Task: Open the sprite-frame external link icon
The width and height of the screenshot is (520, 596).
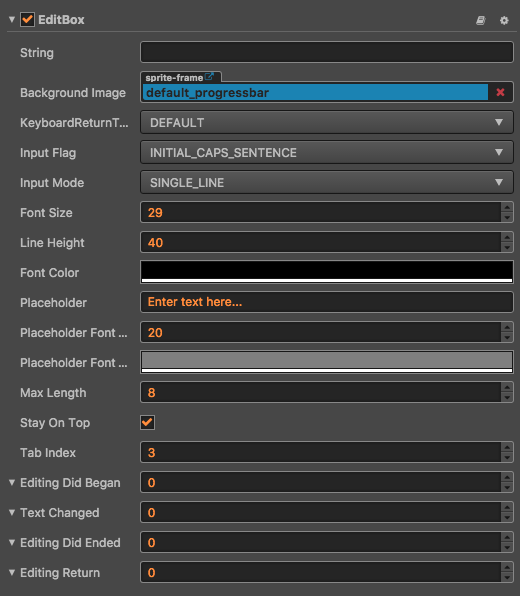Action: point(209,77)
